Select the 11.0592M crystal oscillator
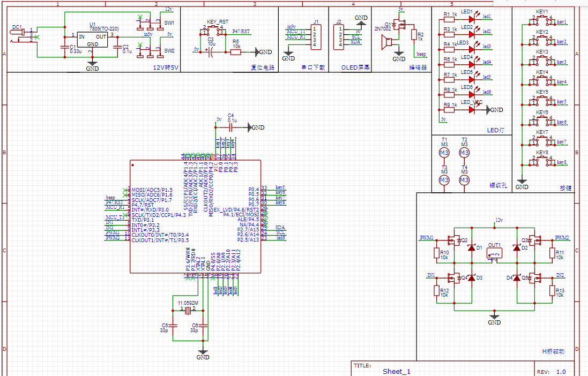The height and width of the screenshot is (376, 588). tap(188, 311)
